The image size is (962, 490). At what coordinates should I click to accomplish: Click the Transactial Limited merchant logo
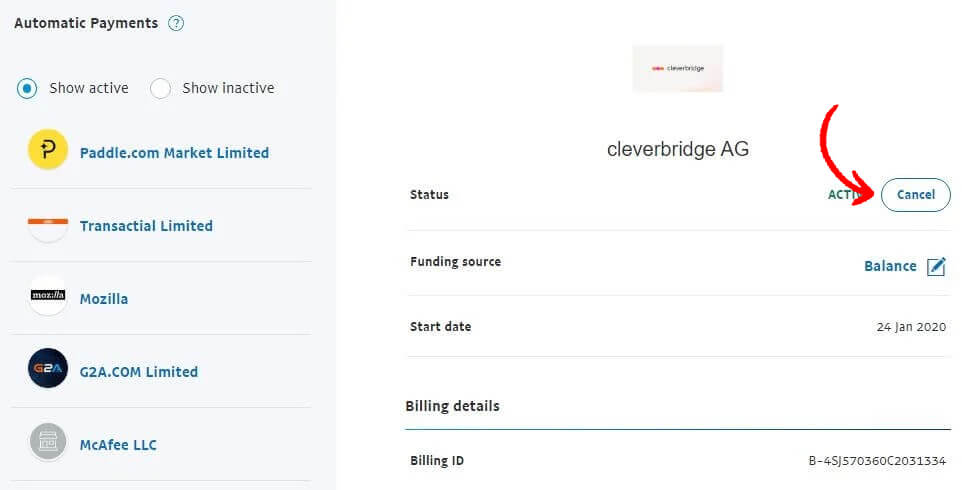(x=48, y=226)
